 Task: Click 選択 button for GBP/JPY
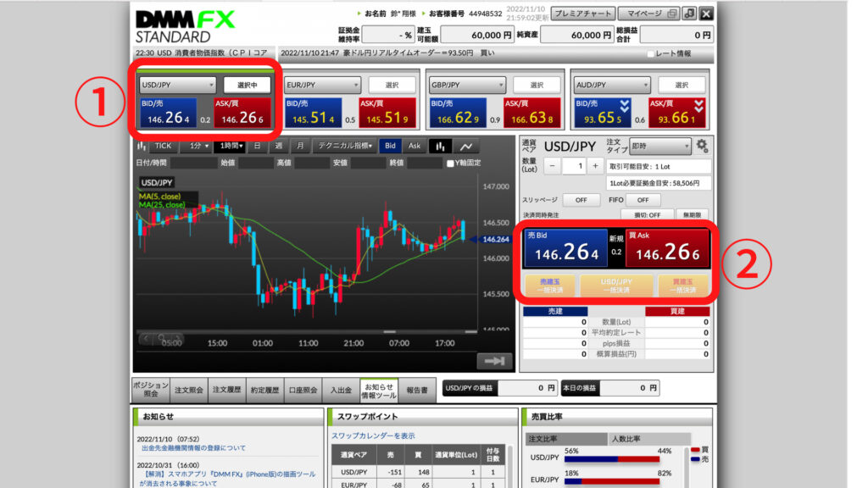pyautogui.click(x=537, y=85)
